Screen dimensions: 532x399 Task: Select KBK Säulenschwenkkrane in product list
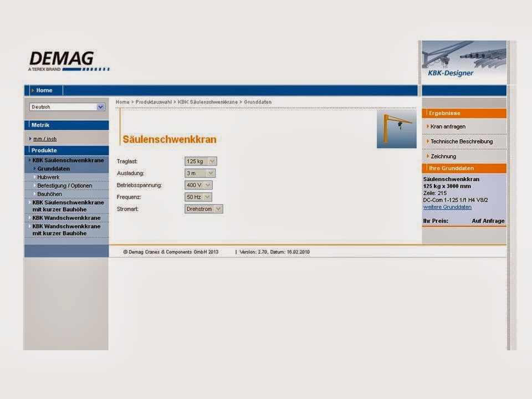pyautogui.click(x=68, y=160)
